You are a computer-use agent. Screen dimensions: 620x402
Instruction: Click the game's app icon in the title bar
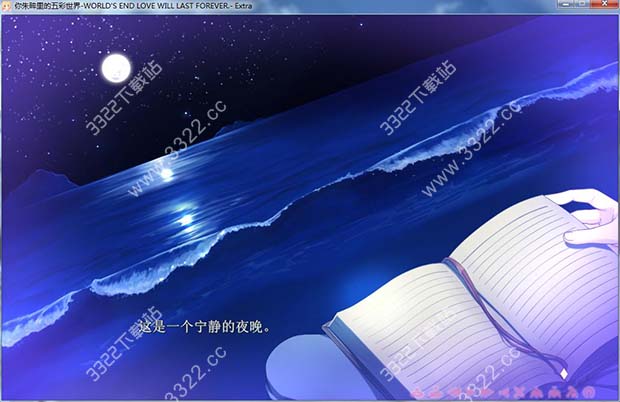pyautogui.click(x=6, y=6)
